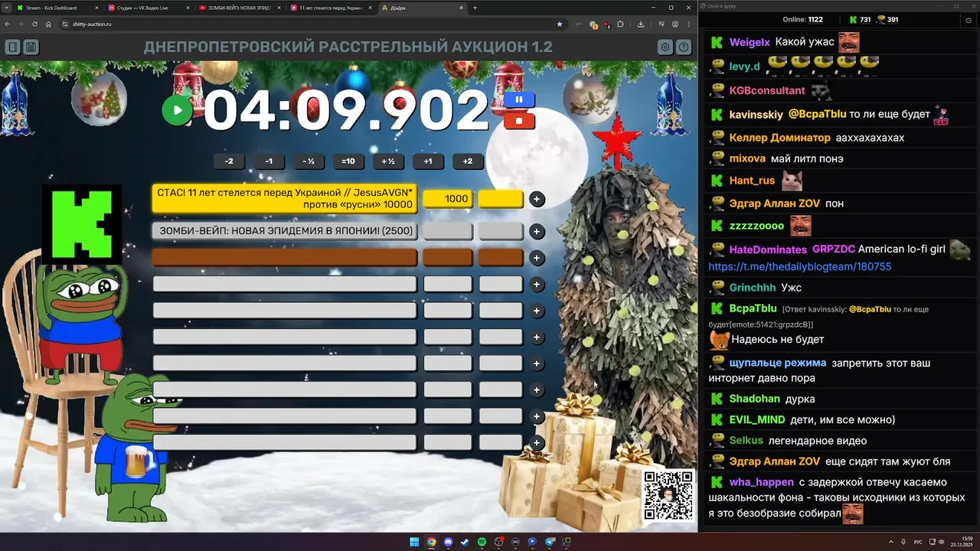The height and width of the screenshot is (551, 980).
Task: Open Telegram from the taskbar
Action: pyautogui.click(x=550, y=542)
